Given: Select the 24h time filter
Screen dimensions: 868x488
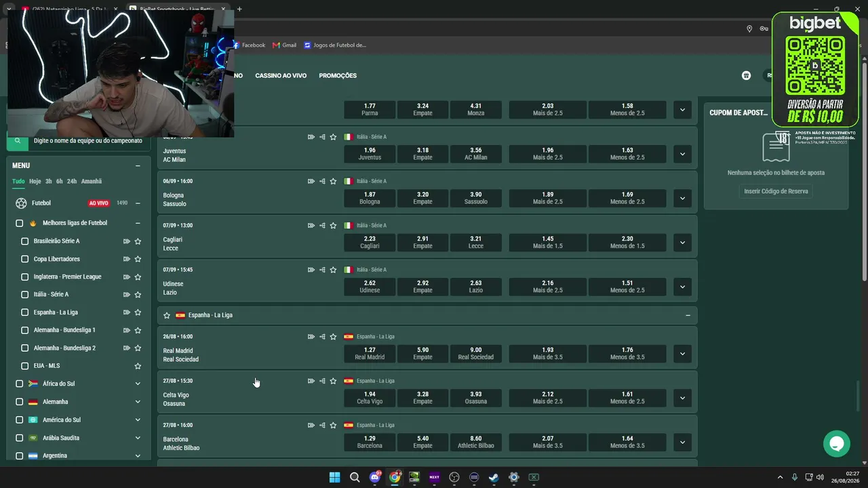Looking at the screenshot, I should point(72,182).
